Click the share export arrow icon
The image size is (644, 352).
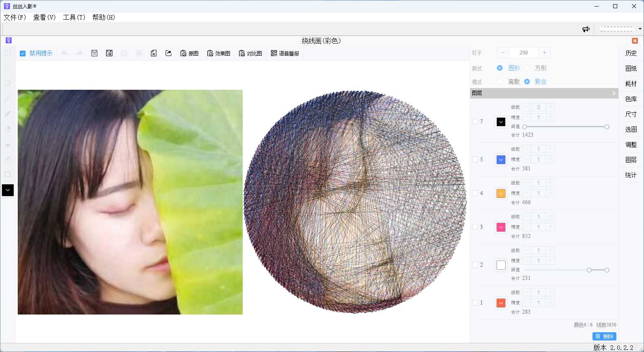(169, 53)
